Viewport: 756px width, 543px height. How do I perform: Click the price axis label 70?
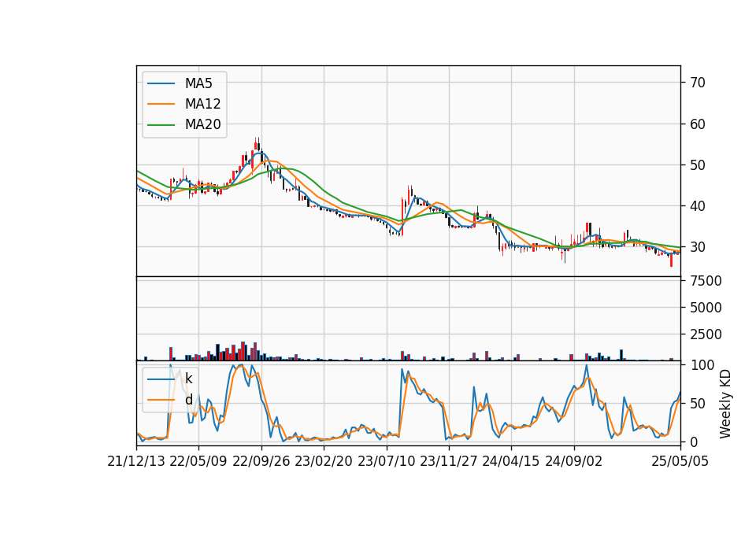point(698,83)
